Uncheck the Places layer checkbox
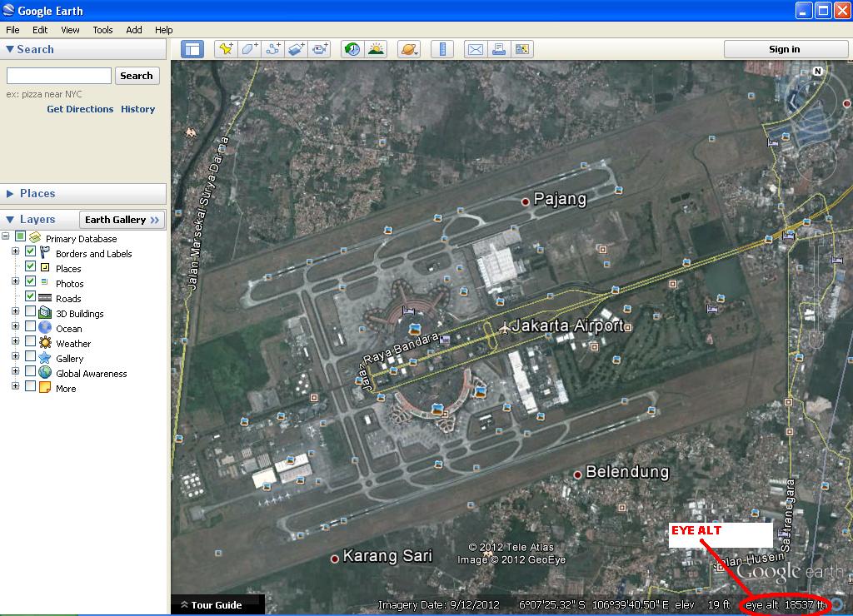853x616 pixels. tap(31, 266)
